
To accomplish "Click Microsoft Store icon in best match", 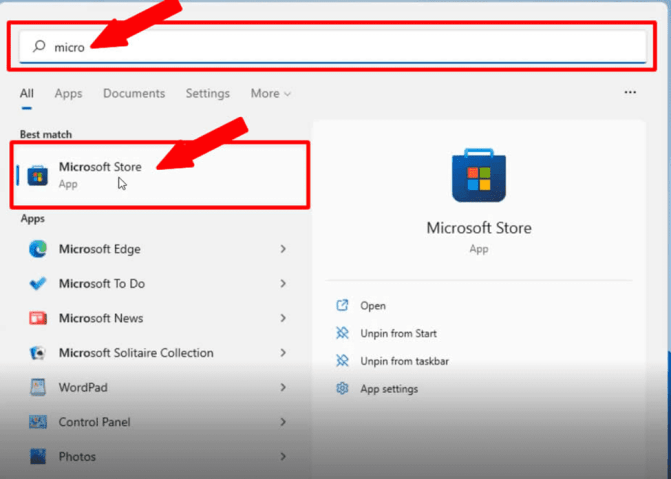I will (38, 176).
